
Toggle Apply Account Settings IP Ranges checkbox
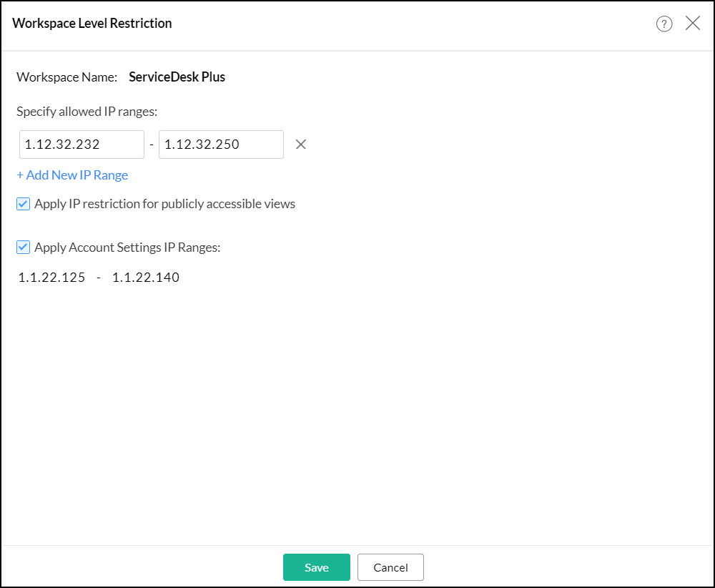[24, 248]
